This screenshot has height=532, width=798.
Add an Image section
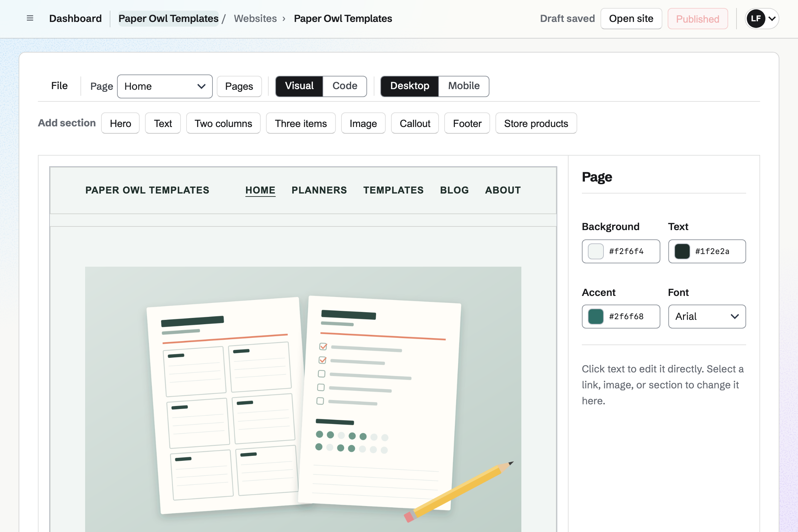click(363, 123)
